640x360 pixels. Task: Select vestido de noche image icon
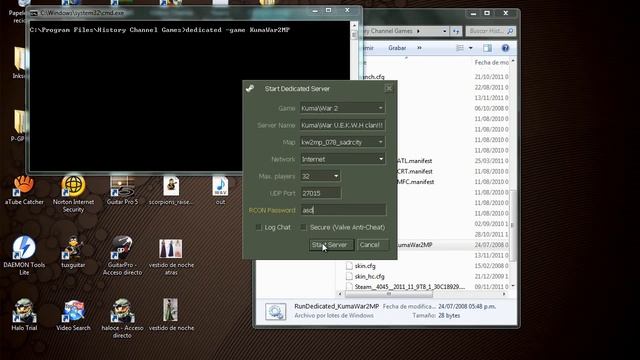pos(171,310)
